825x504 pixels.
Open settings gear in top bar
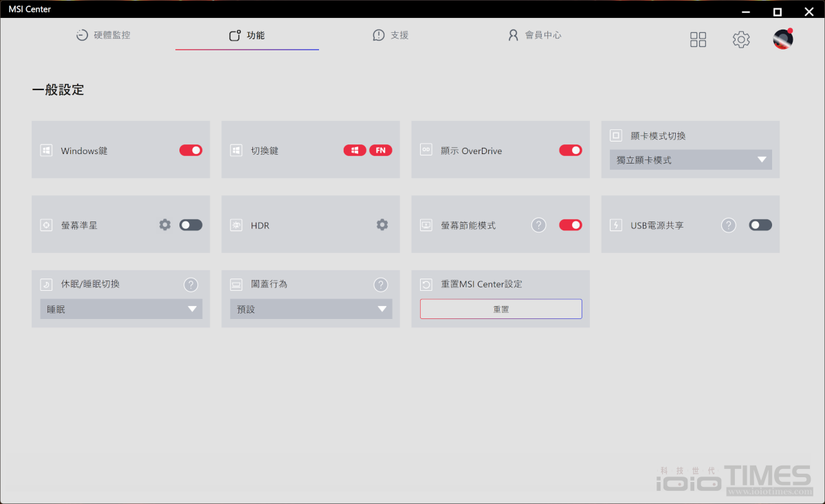click(741, 39)
